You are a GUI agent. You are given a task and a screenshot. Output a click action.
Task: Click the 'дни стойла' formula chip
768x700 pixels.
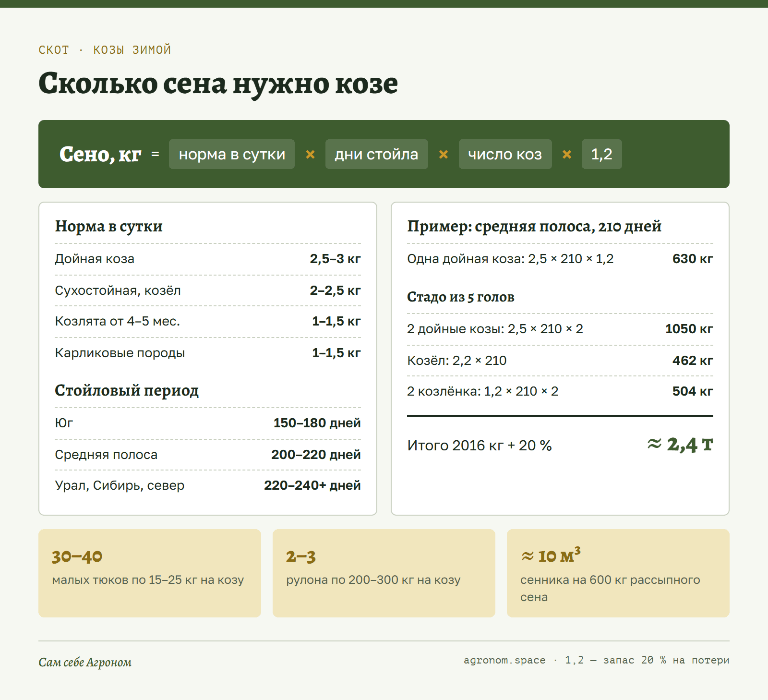point(377,154)
